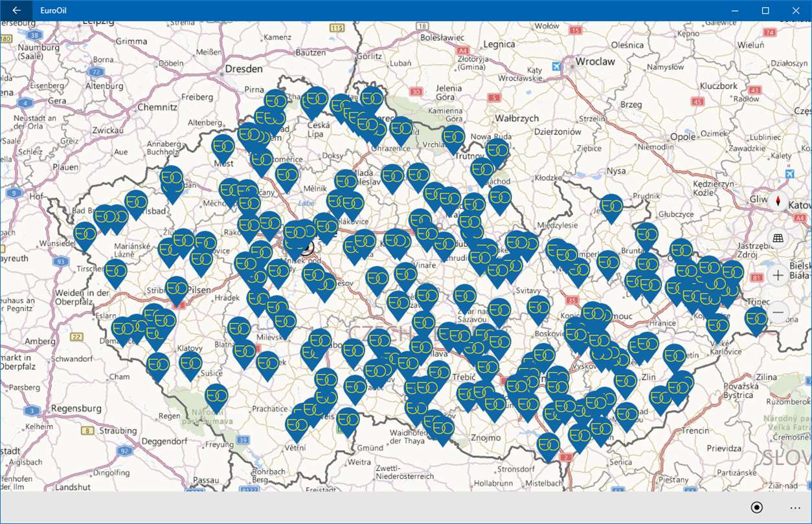Viewport: 812px width, 524px height.
Task: Click the Chemnitz city label
Action: [x=157, y=107]
